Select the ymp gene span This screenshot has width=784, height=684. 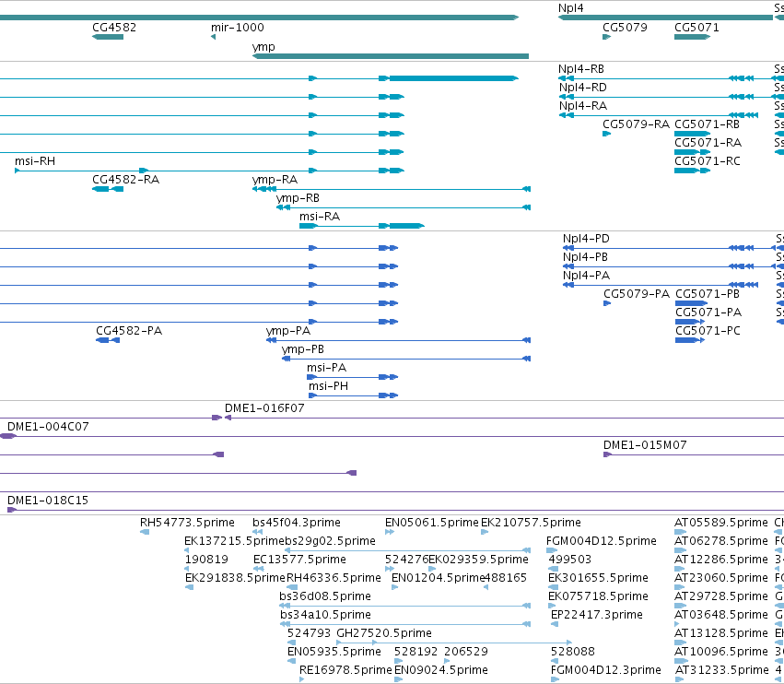(x=391, y=56)
